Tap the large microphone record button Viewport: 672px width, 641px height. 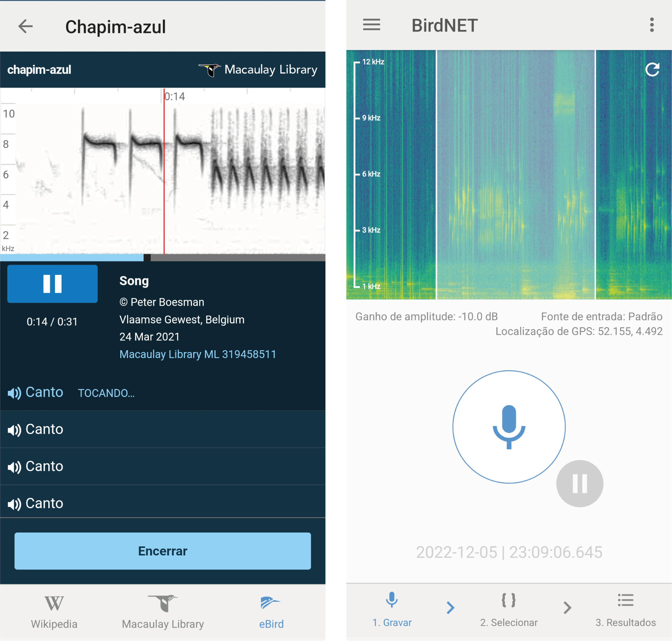coord(509,427)
